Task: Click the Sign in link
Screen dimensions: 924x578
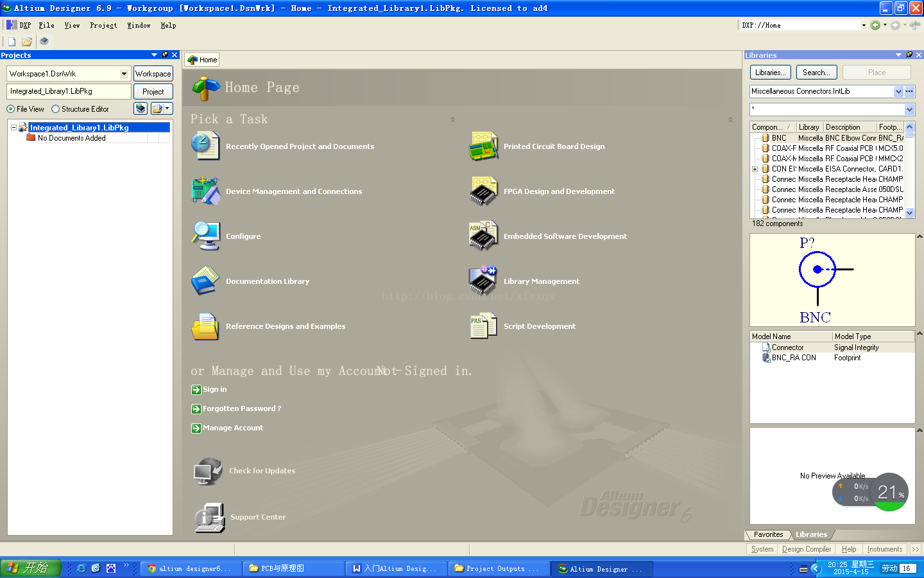Action: pos(214,389)
